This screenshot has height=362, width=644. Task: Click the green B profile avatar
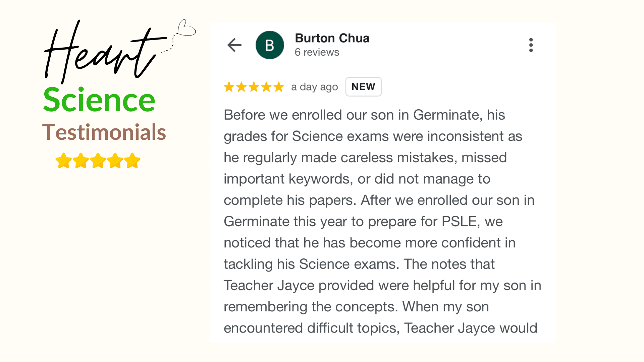[x=270, y=45]
